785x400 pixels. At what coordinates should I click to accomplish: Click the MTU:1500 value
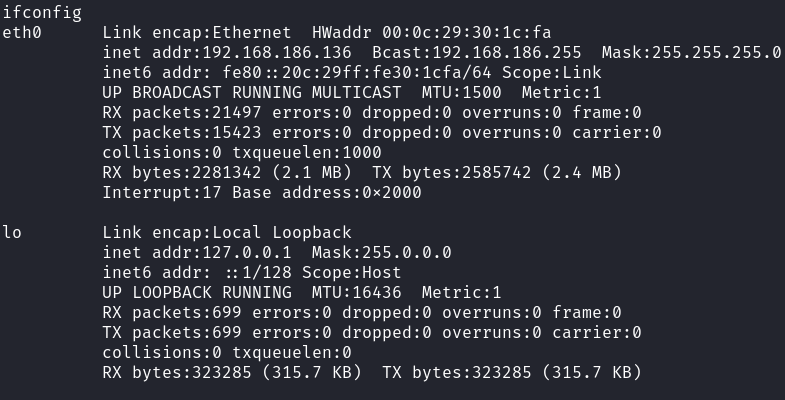click(462, 93)
